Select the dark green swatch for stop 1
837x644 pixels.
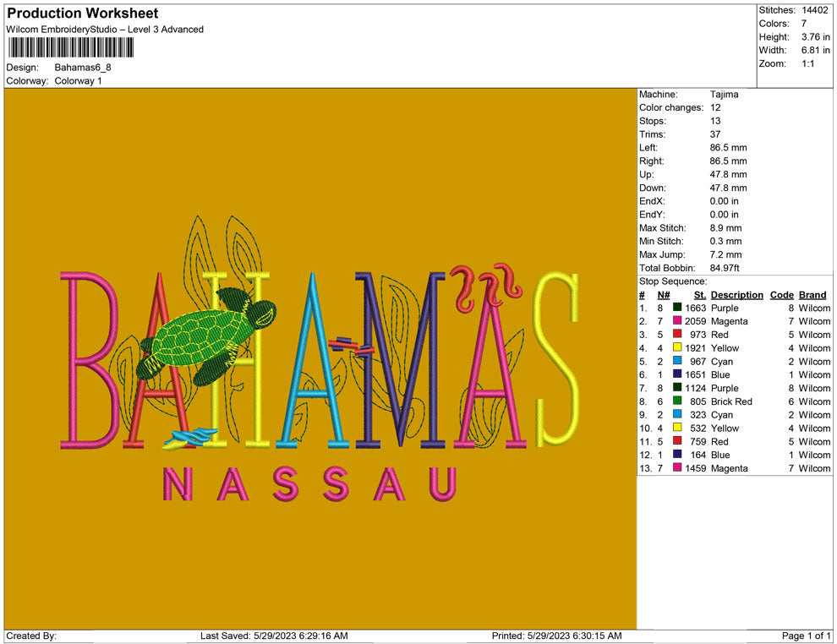coord(677,308)
